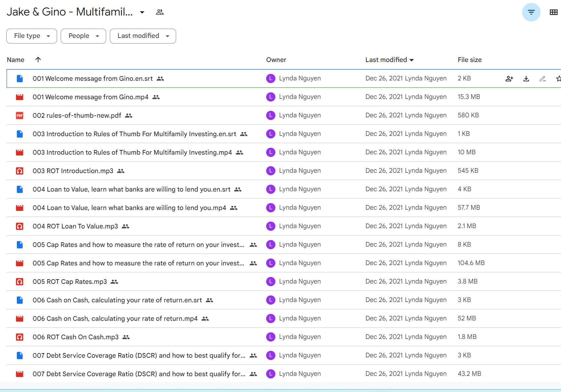Image resolution: width=561 pixels, height=392 pixels.
Task: Click video icon of 001 Welcome message mp4
Action: tap(20, 97)
